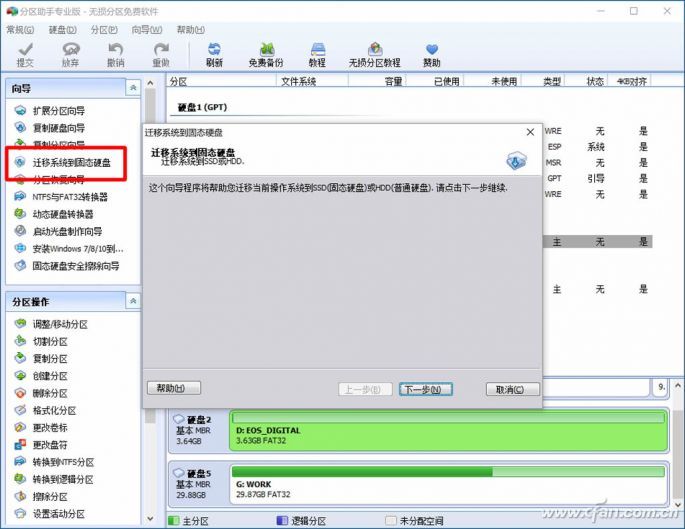685x529 pixels.
Task: Click the 放弃 (Discard) toolbar icon
Action: 70,54
